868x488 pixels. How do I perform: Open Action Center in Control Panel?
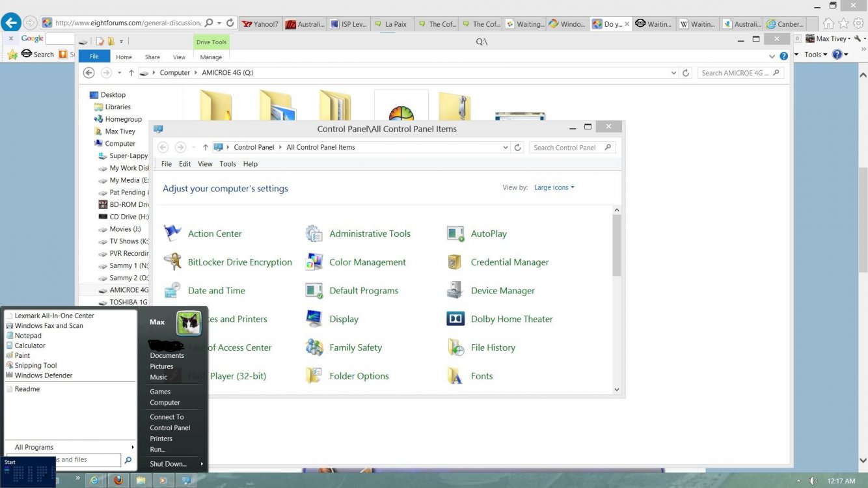(172, 234)
